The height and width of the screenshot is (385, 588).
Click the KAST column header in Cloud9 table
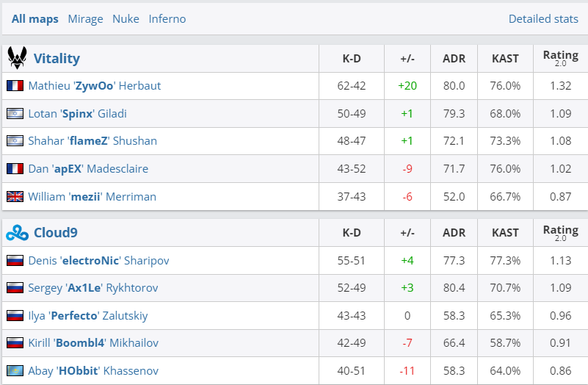click(x=505, y=233)
